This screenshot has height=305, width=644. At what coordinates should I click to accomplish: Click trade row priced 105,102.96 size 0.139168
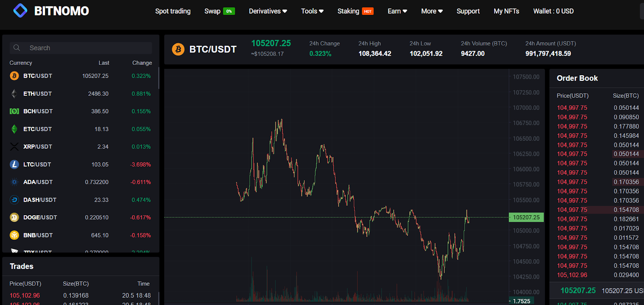click(80, 295)
